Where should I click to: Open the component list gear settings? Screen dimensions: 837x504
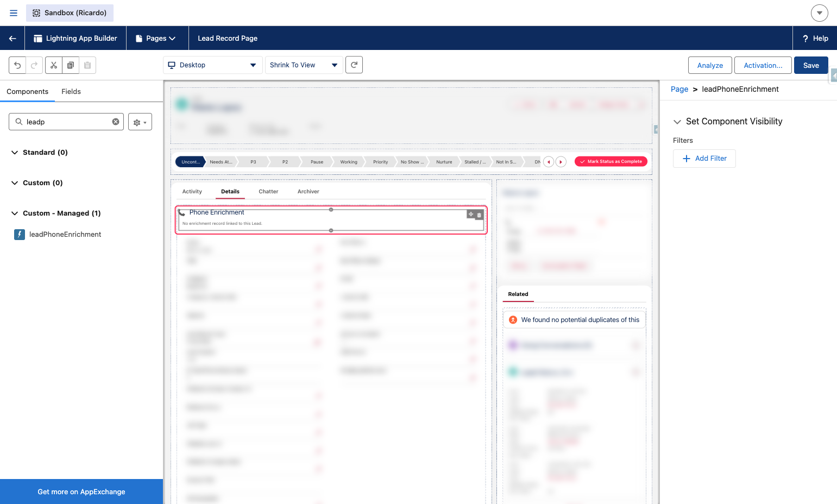click(x=140, y=122)
